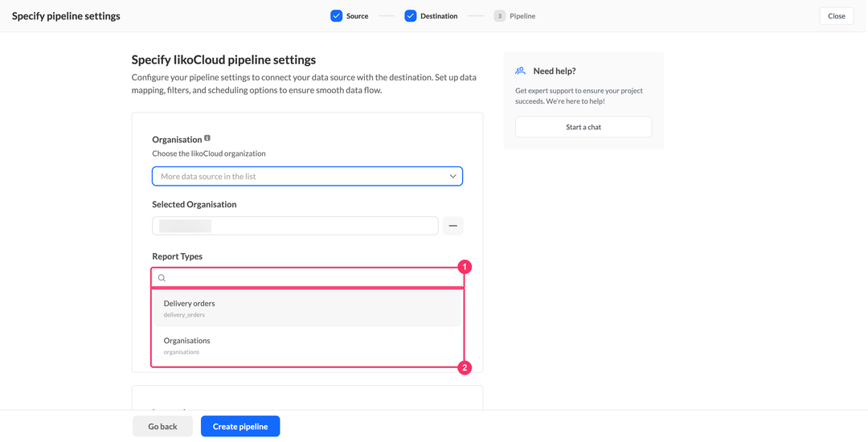Go to the Pipeline step label
Image resolution: width=868 pixels, height=442 pixels.
pos(522,16)
